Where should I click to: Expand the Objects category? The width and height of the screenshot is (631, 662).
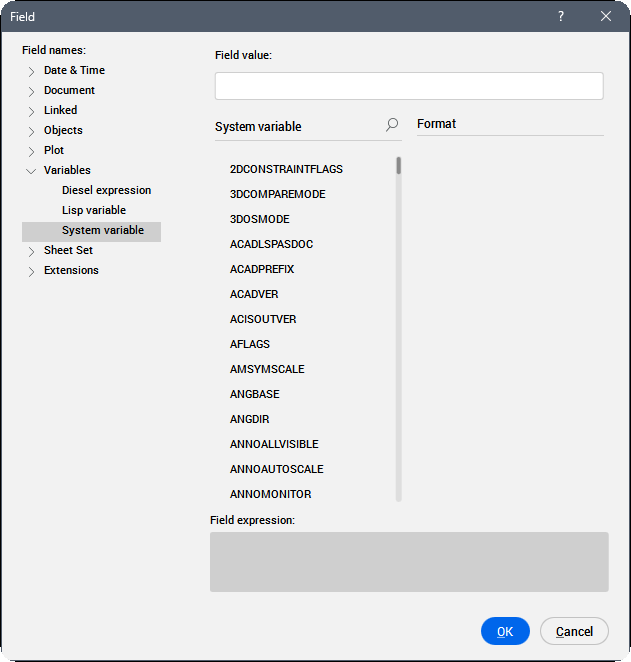pos(31,131)
